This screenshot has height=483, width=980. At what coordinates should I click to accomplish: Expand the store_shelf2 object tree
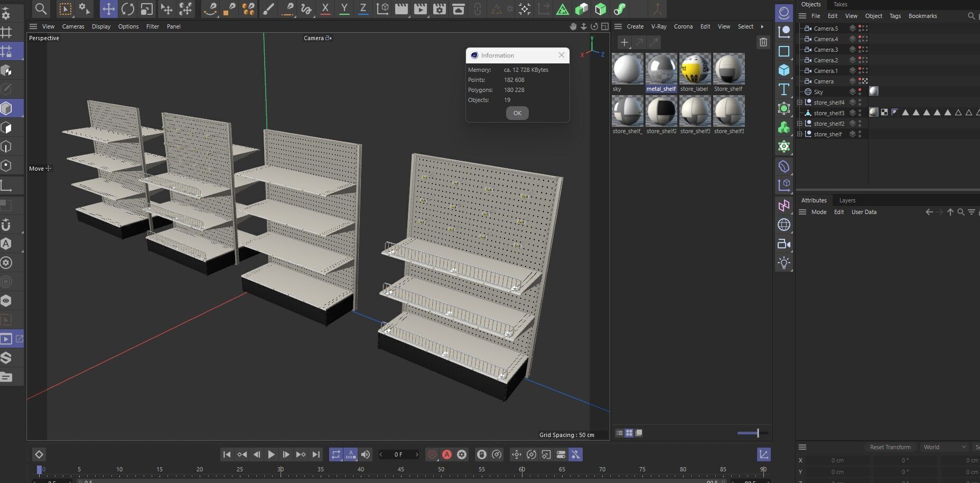coord(800,124)
